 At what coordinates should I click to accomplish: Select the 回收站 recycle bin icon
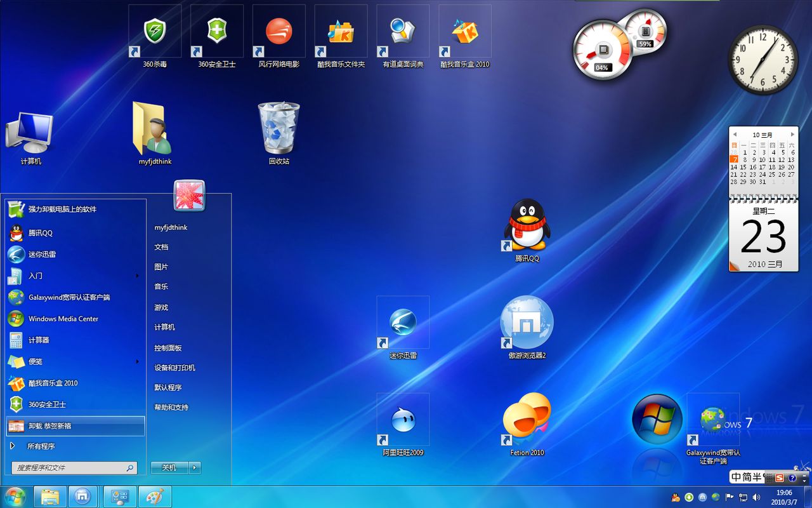[278, 133]
